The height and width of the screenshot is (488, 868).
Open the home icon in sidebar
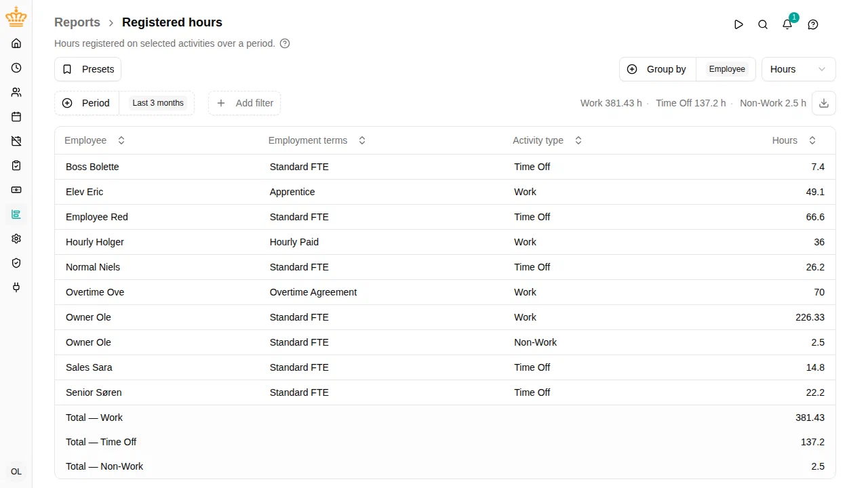(x=16, y=43)
